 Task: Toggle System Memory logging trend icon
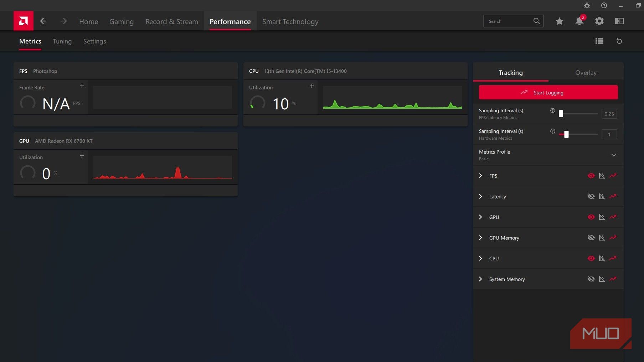pyautogui.click(x=613, y=279)
